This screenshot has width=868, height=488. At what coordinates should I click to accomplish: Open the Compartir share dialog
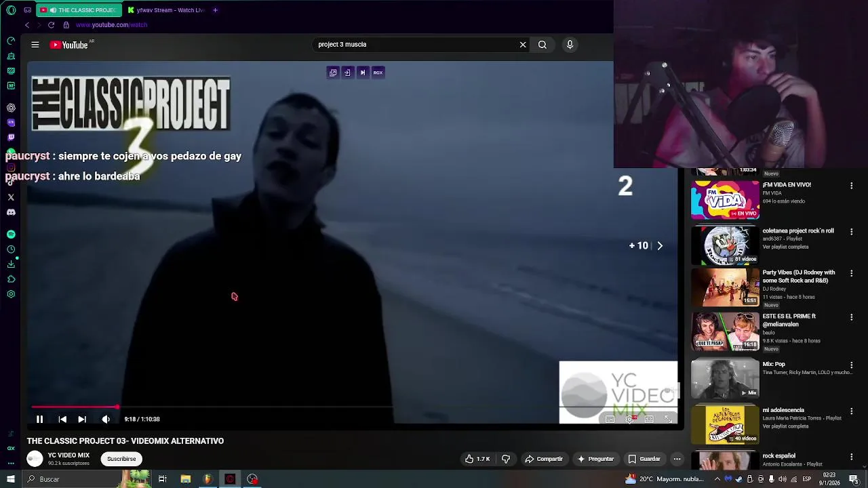point(544,459)
